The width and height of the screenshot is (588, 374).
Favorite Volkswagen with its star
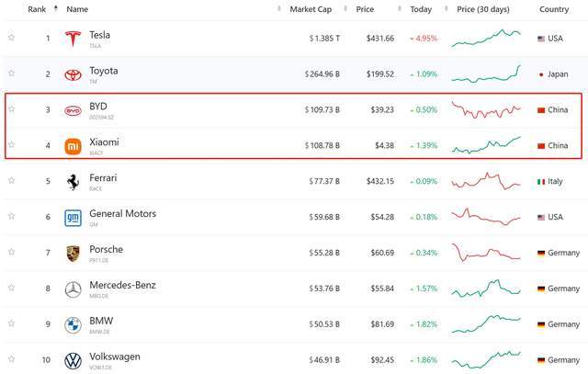[x=12, y=359]
